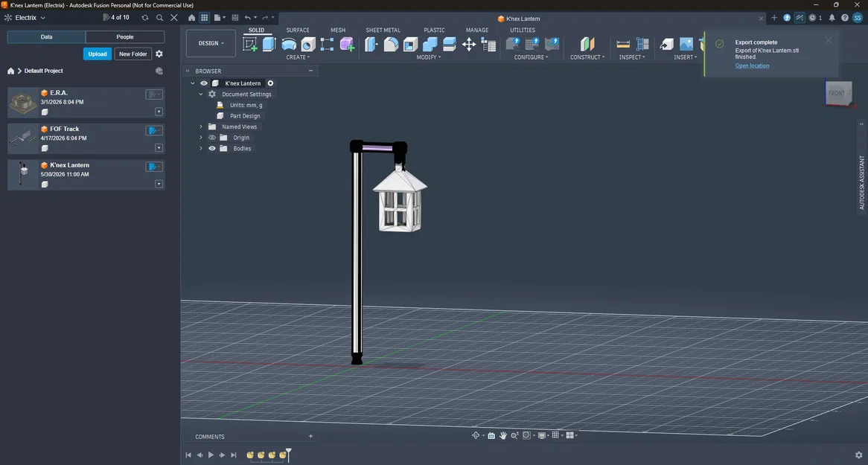Collapse the K'nex Lantern root node
Viewport: 868px width, 465px height.
193,83
